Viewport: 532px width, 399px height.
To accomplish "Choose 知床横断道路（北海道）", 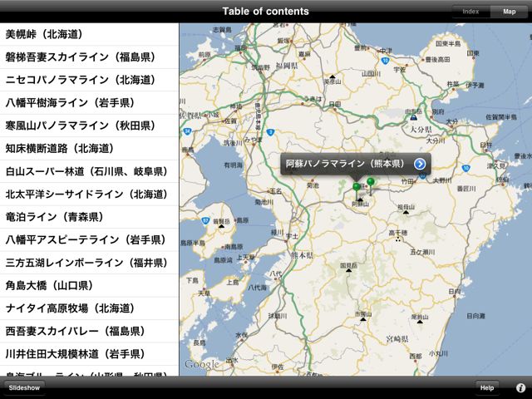I will coord(89,148).
